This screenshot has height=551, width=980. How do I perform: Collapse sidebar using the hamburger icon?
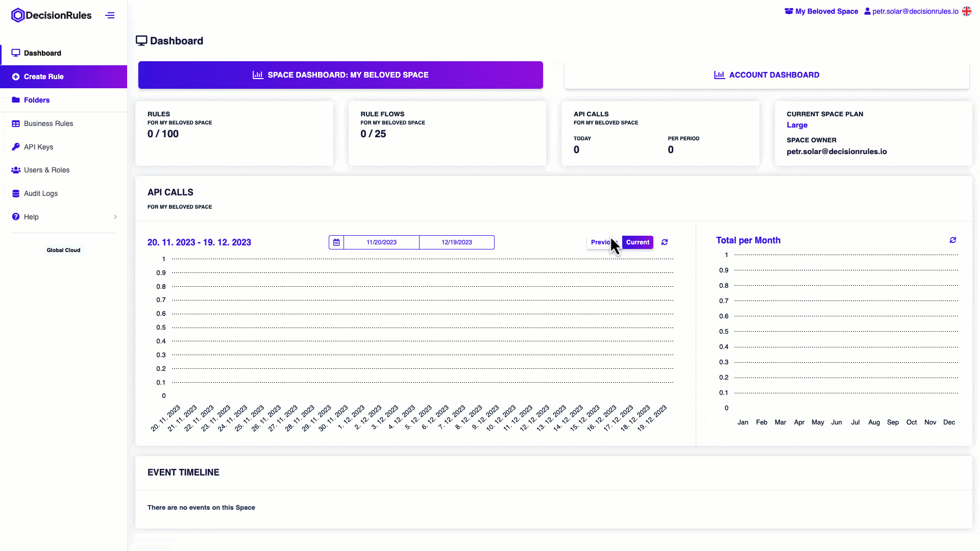(110, 15)
